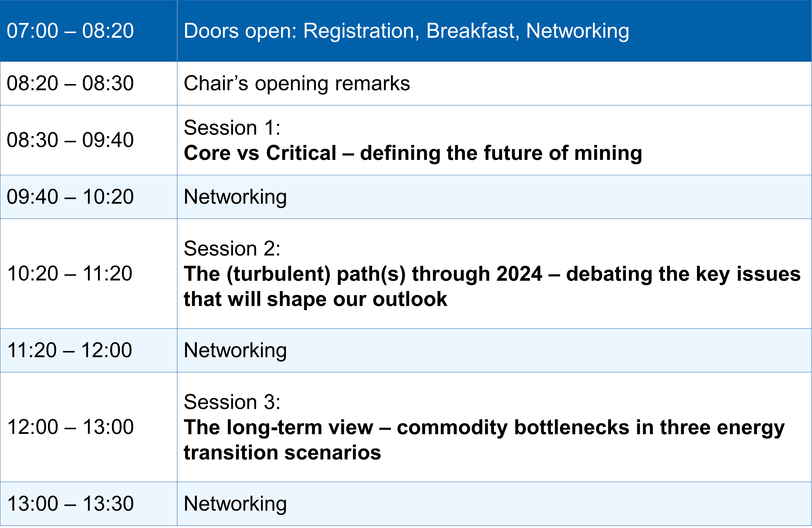Select Networking entry after Session 1

point(235,197)
